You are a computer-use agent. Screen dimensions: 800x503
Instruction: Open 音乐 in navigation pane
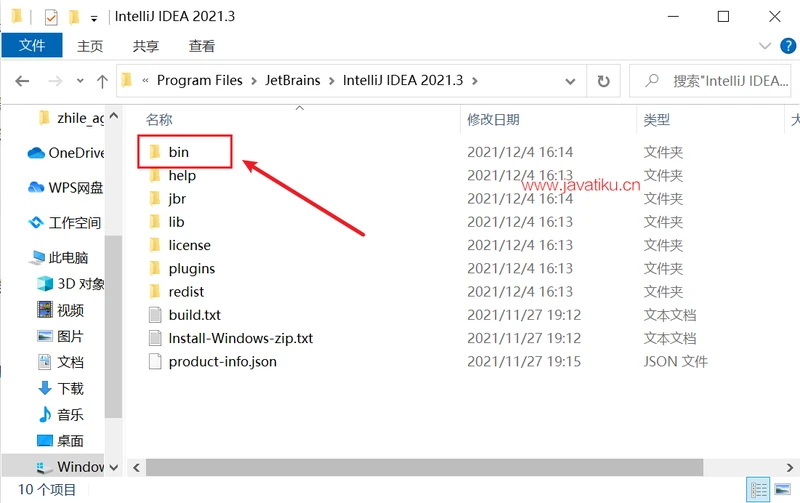pos(60,415)
